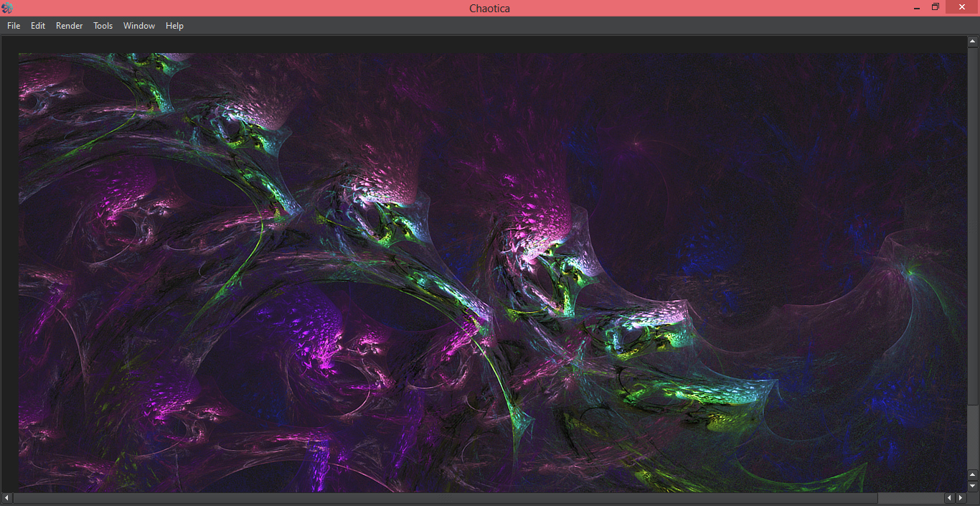
Task: Open the Help menu
Action: tap(175, 26)
